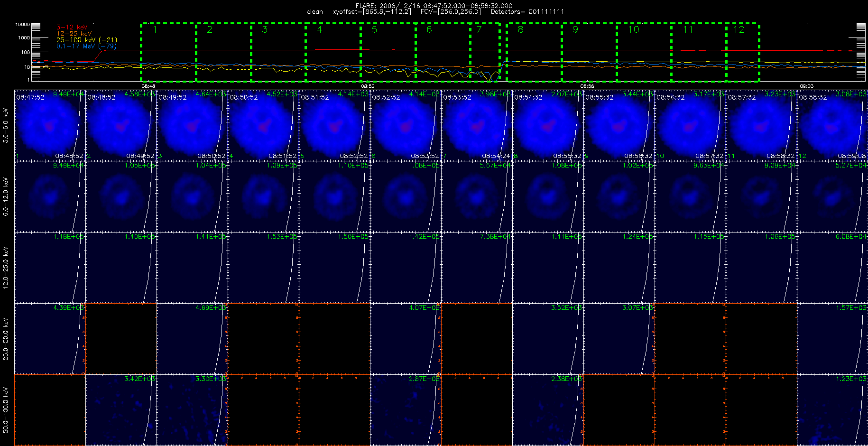The image size is (868, 446).
Task: Click the '7.38E+04' value in 12.0-25.0 keV row
Action: [x=495, y=236]
